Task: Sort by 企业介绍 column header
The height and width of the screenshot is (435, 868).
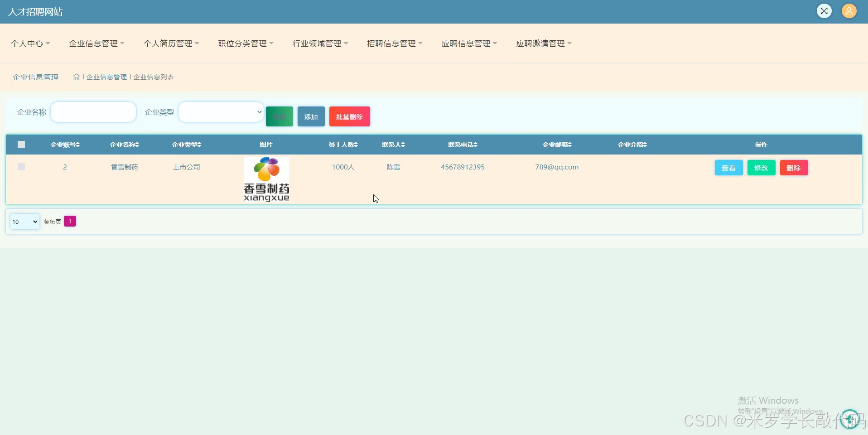Action: pos(632,145)
